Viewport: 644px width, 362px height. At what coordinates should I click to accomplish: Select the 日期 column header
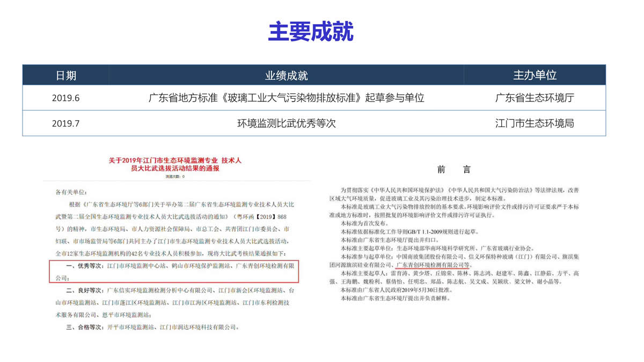pos(66,76)
